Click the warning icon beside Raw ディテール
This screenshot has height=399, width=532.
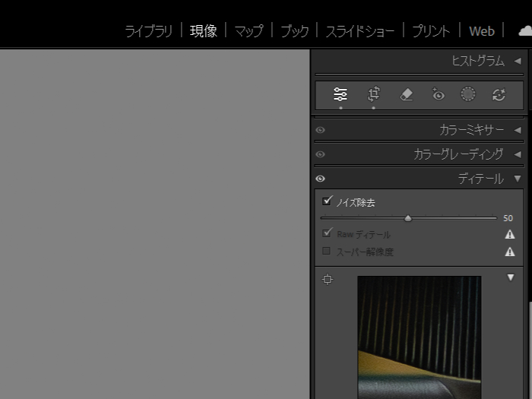[510, 235]
